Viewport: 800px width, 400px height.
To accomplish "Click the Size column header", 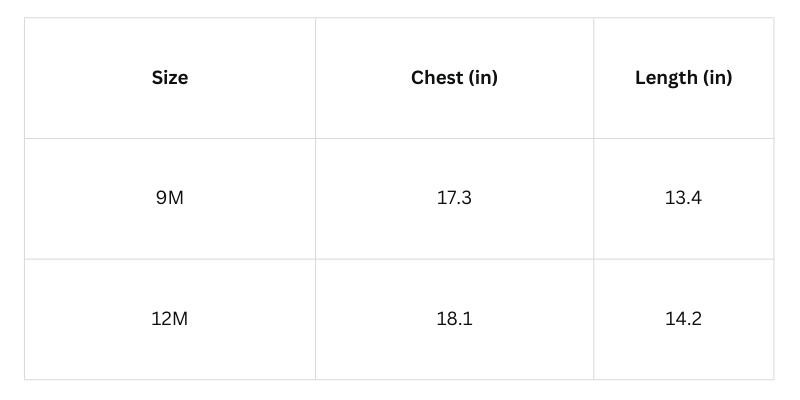I will (x=170, y=78).
